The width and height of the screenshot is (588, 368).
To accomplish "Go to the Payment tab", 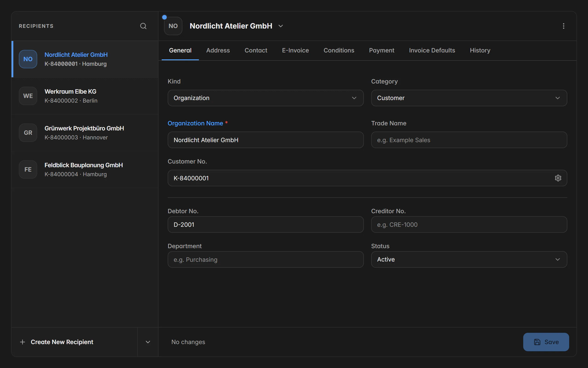I will click(382, 50).
